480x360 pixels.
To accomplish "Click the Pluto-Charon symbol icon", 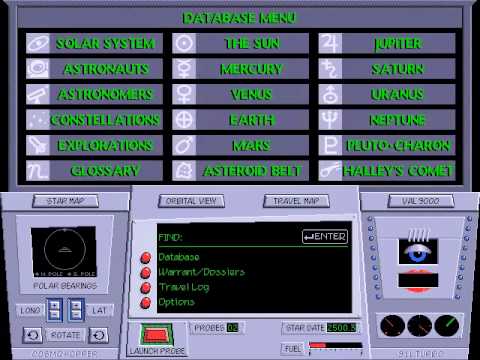I will coord(330,145).
